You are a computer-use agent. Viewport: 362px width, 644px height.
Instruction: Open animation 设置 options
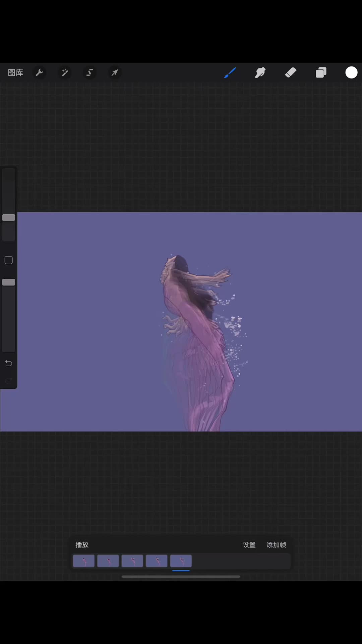pyautogui.click(x=249, y=545)
